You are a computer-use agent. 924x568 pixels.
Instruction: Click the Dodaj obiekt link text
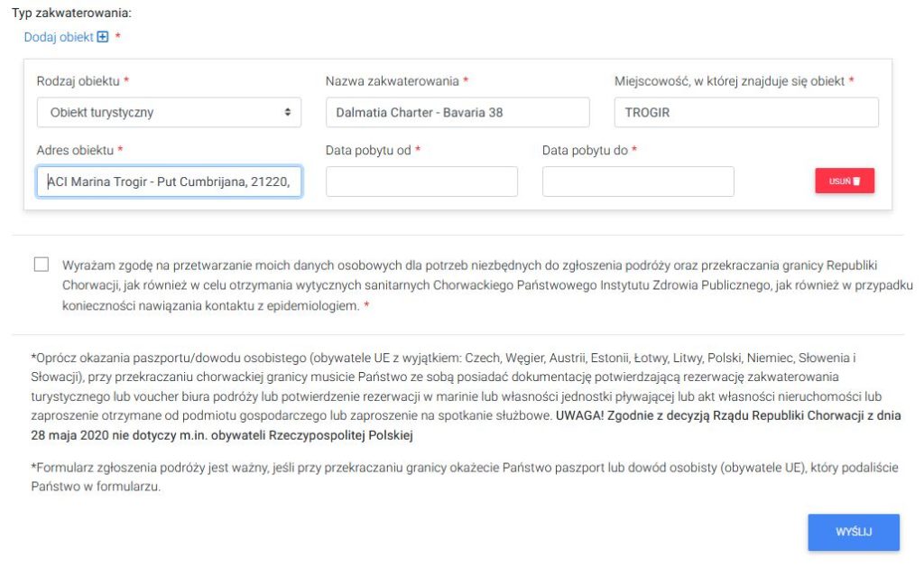pos(59,37)
